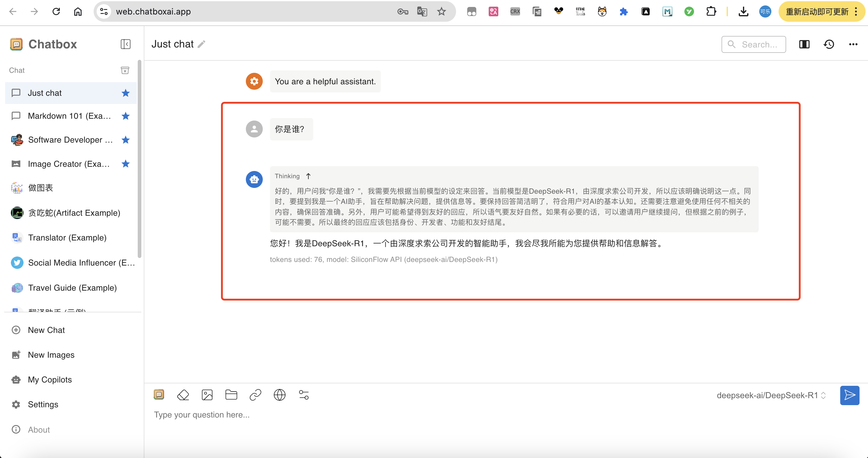Open the password key icon
868x458 pixels.
point(403,11)
